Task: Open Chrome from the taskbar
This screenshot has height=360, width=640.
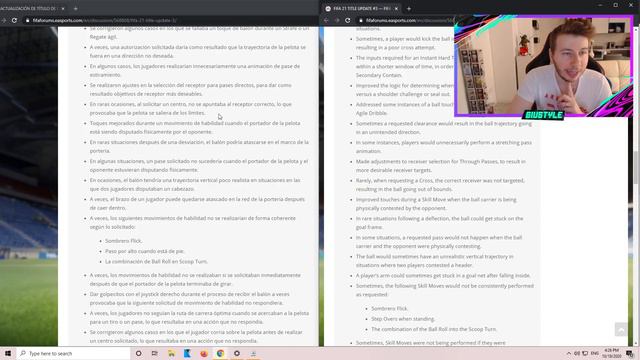Action: tap(220, 353)
